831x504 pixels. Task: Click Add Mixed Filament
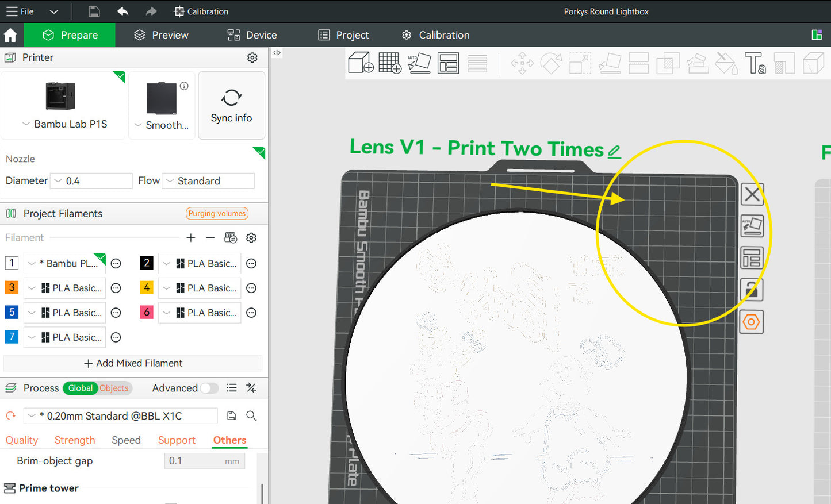[x=133, y=363]
